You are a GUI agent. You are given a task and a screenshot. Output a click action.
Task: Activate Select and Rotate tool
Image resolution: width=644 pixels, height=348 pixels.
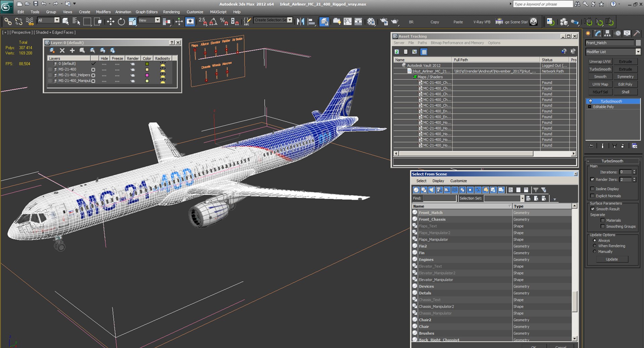pyautogui.click(x=121, y=22)
